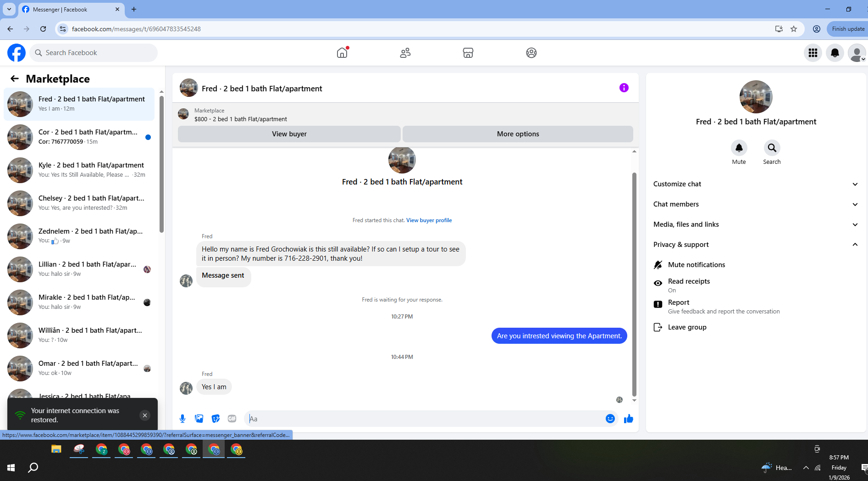Report the conversation
The image size is (868, 481).
pos(757,307)
